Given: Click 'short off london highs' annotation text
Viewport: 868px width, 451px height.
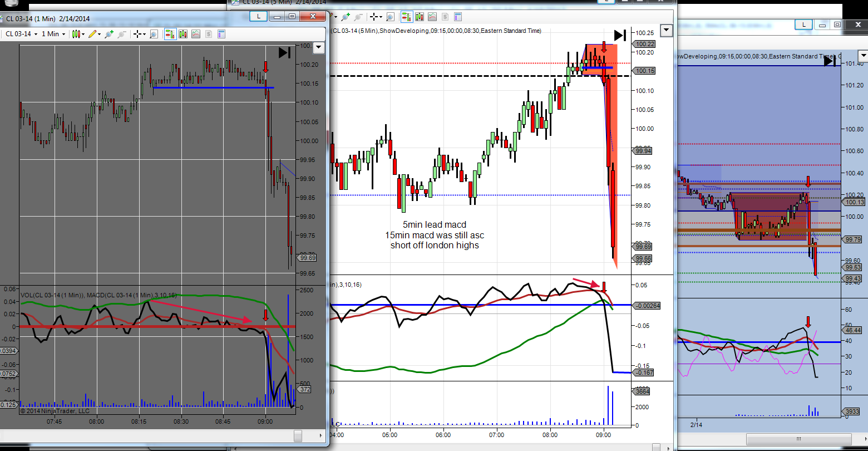Looking at the screenshot, I should pyautogui.click(x=435, y=245).
